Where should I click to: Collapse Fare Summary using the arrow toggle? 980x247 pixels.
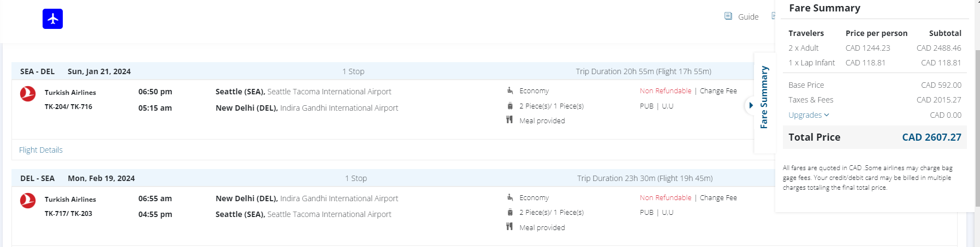pos(751,105)
